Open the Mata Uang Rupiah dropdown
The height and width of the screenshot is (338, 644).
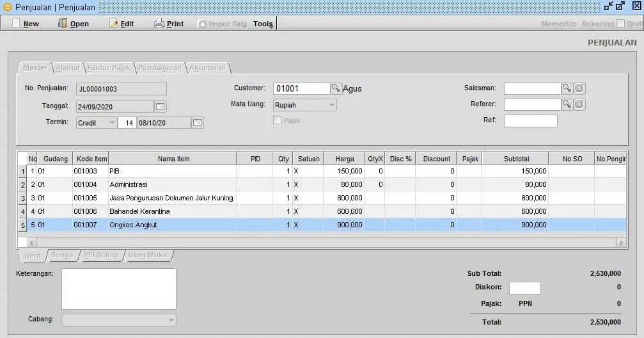[x=305, y=105]
